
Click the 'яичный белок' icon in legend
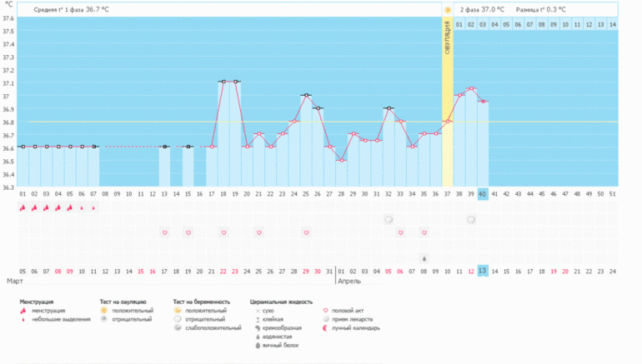[x=254, y=345]
